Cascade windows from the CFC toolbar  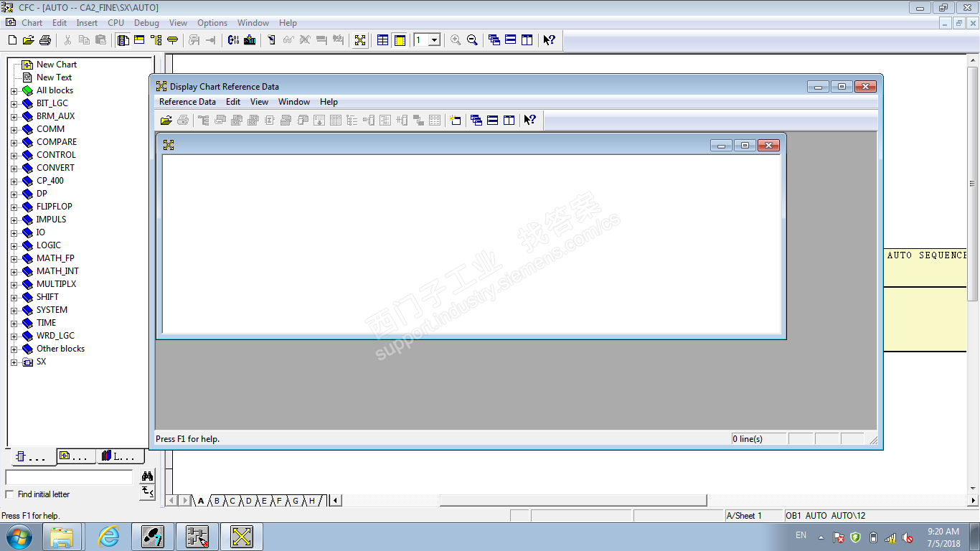pyautogui.click(x=494, y=40)
